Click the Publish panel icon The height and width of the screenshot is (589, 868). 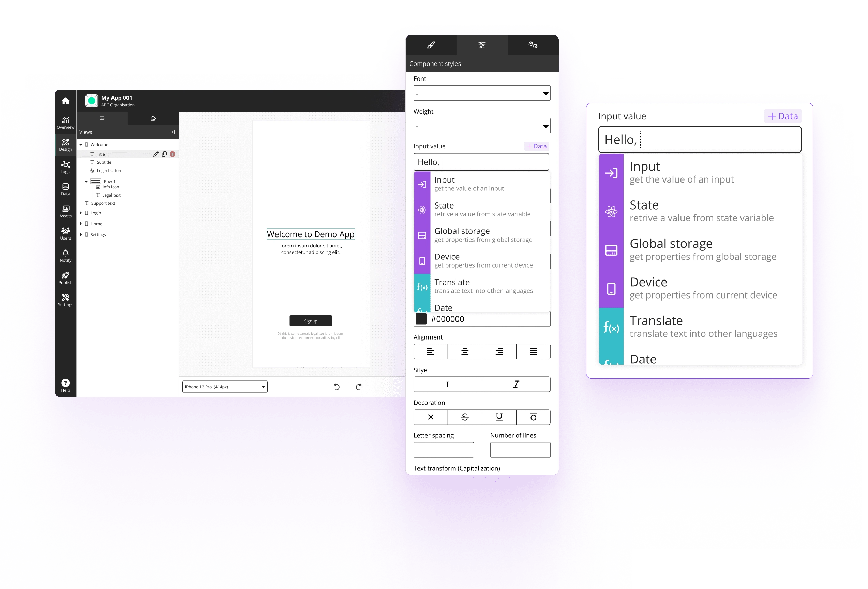65,277
